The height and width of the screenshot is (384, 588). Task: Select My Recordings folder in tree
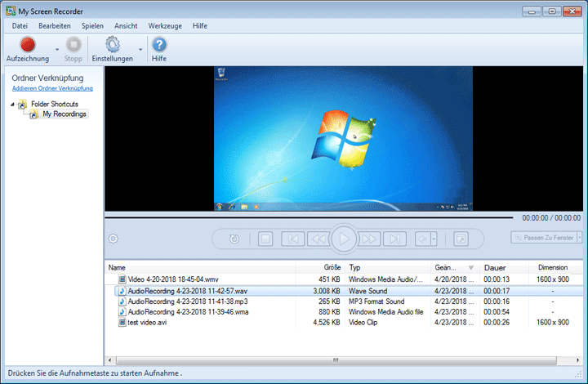pyautogui.click(x=64, y=114)
